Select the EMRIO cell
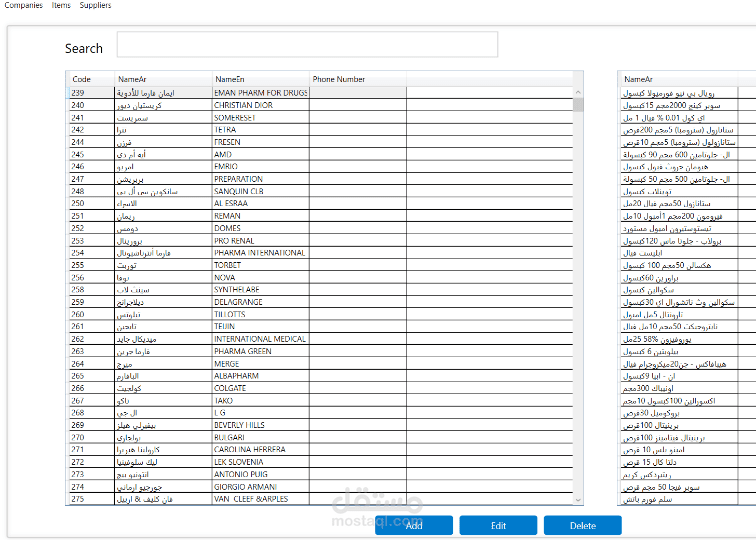This screenshot has height=540, width=756. 261,166
